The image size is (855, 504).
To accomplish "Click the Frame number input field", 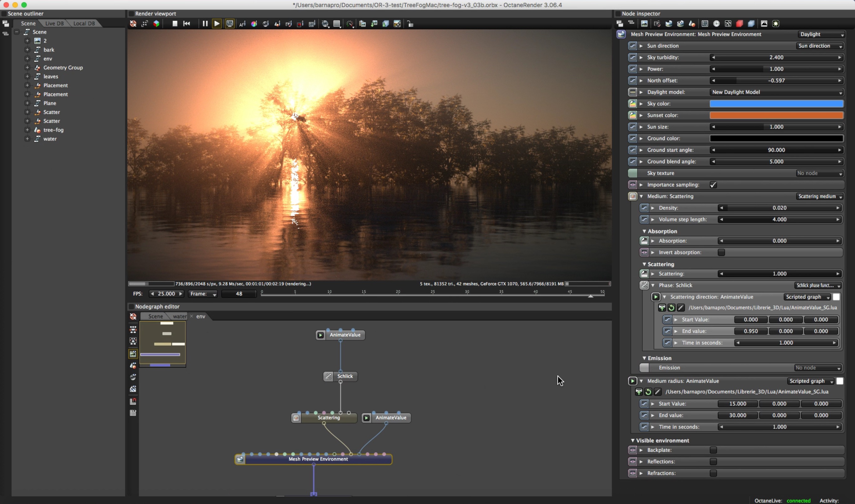I will coord(239,294).
